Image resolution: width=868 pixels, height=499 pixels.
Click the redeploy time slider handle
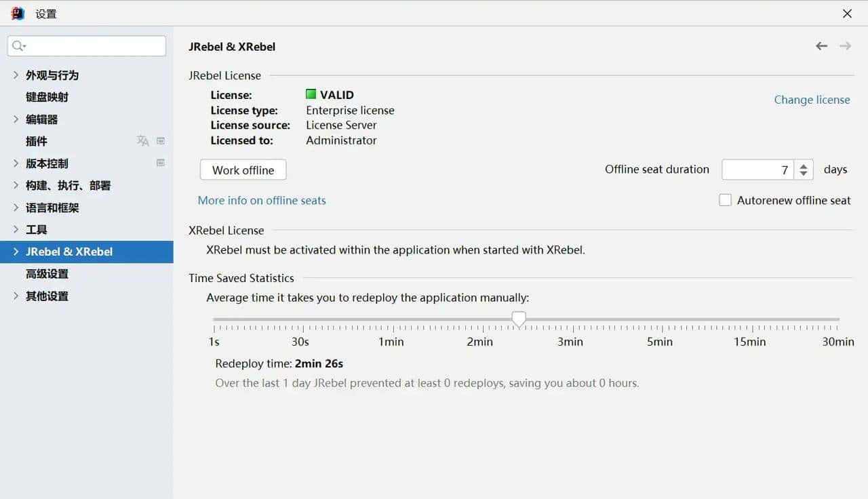pos(519,319)
